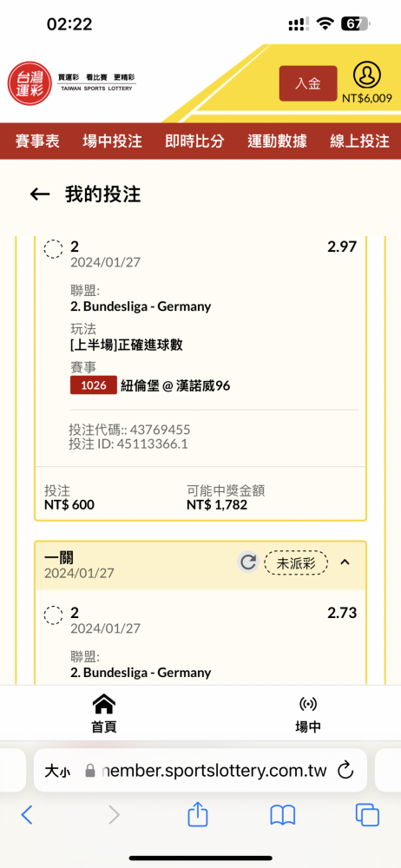The width and height of the screenshot is (401, 868).
Task: Tap the Safari share icon
Action: (x=198, y=815)
